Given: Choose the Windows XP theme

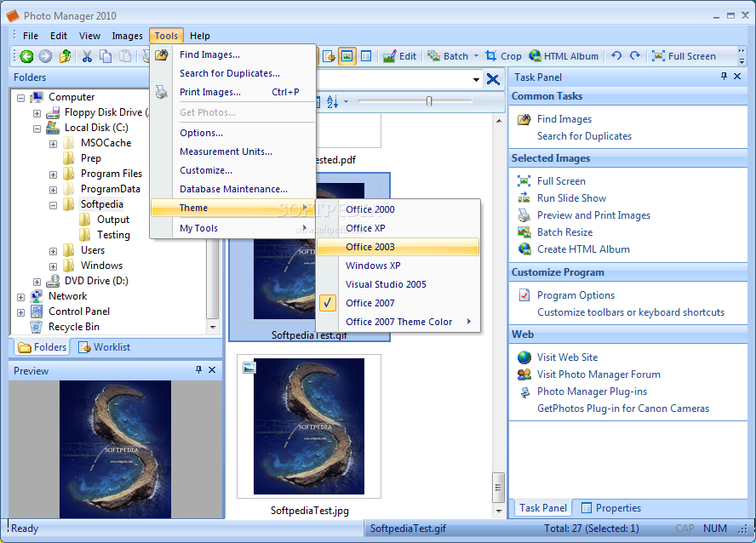Looking at the screenshot, I should click(398, 266).
